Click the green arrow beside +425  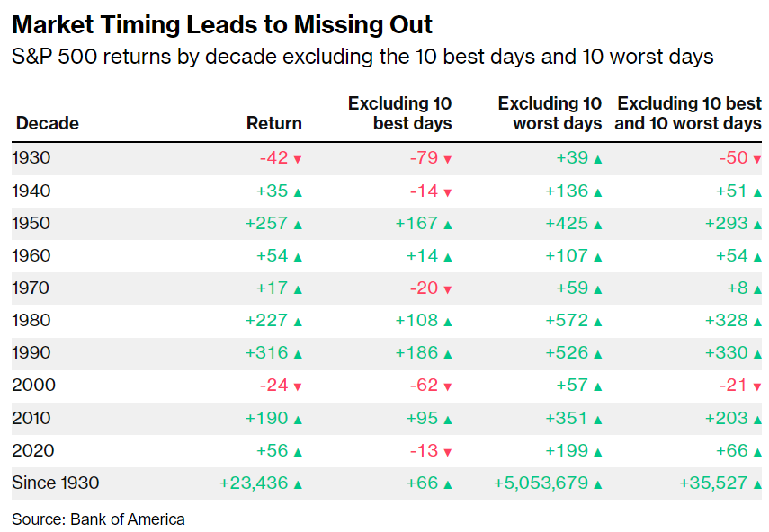597,224
